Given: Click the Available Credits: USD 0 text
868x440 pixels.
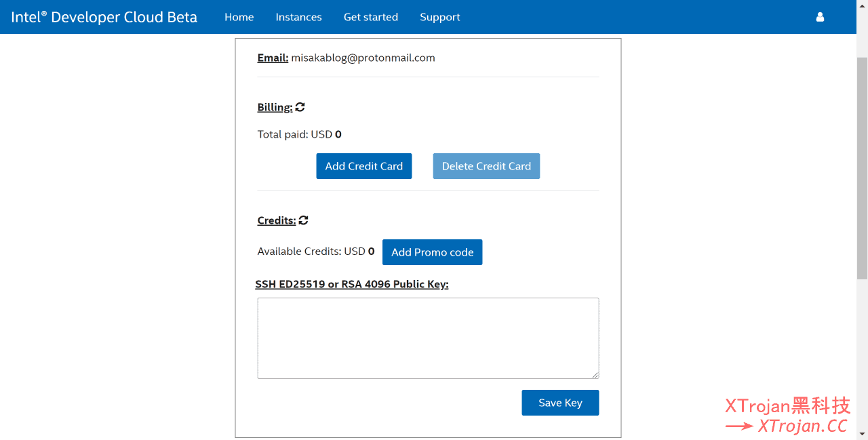Looking at the screenshot, I should tap(316, 252).
